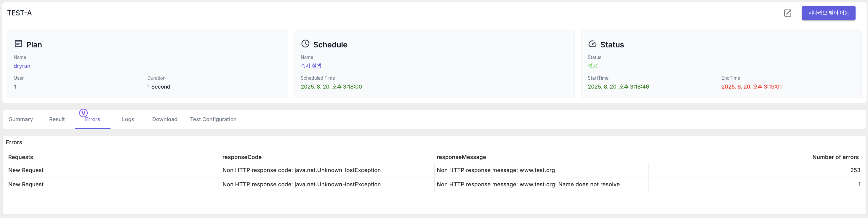Click the open-in-new-window icon

[787, 13]
